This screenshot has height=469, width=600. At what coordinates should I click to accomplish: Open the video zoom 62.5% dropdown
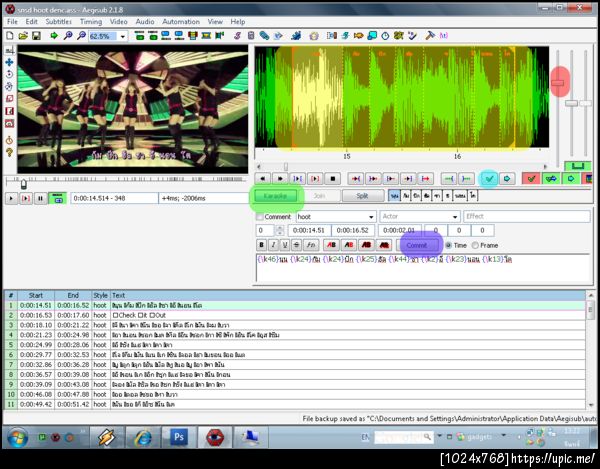pyautogui.click(x=122, y=36)
